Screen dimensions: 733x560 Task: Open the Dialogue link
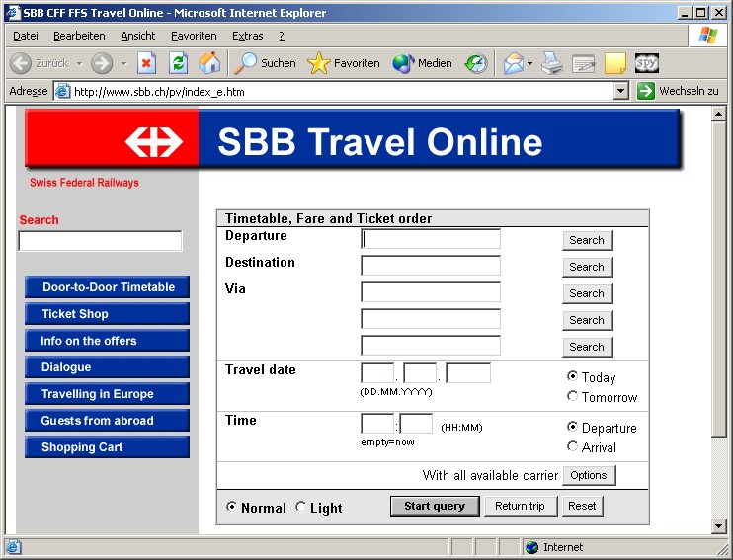click(x=107, y=367)
